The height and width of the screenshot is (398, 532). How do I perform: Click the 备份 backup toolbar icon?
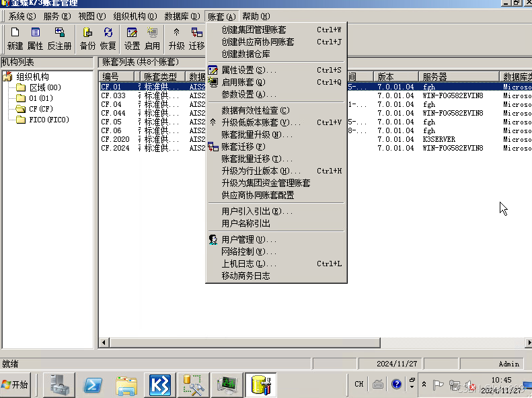click(87, 38)
